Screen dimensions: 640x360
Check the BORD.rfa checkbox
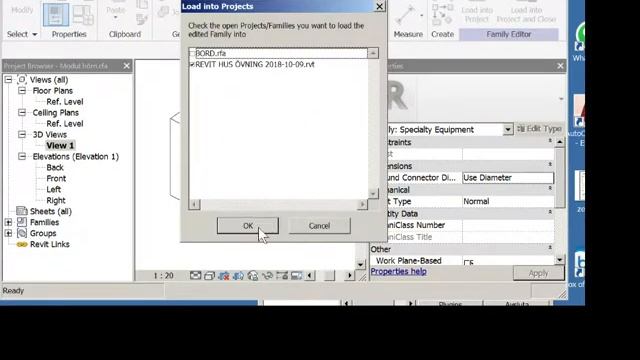[x=192, y=53]
